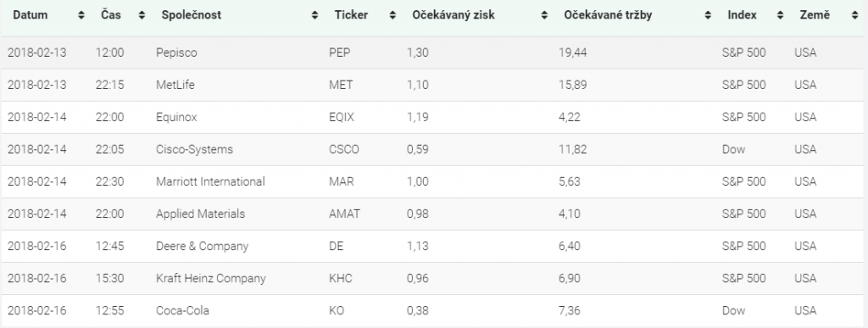The image size is (868, 328).
Task: Click Marriott International company name
Action: tap(210, 181)
